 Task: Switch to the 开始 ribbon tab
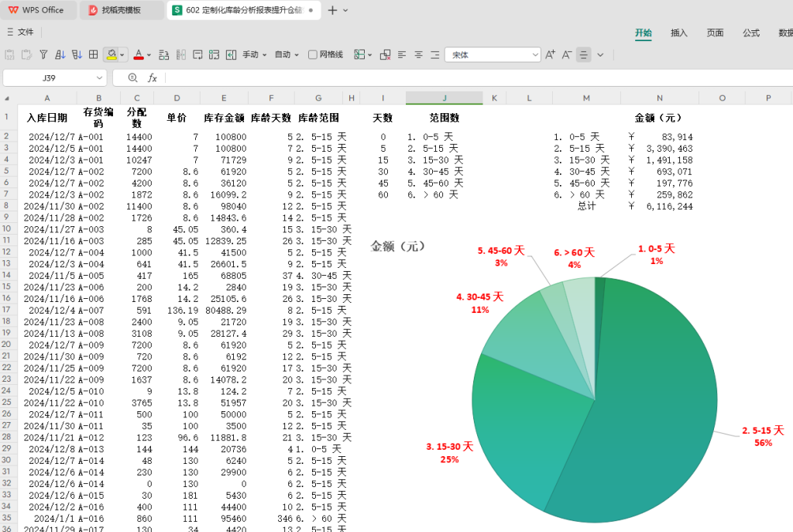(644, 33)
